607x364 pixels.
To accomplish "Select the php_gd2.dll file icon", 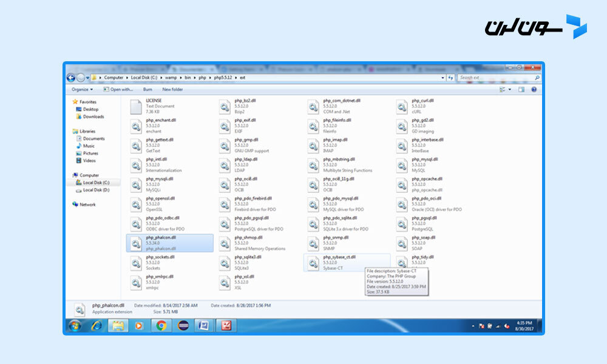I will pos(402,126).
